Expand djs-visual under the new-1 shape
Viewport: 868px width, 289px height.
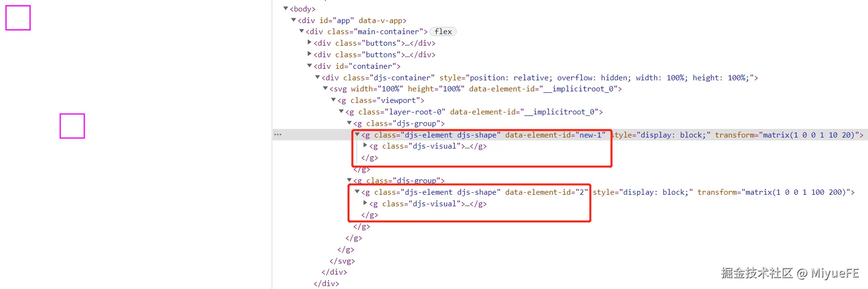pyautogui.click(x=365, y=146)
